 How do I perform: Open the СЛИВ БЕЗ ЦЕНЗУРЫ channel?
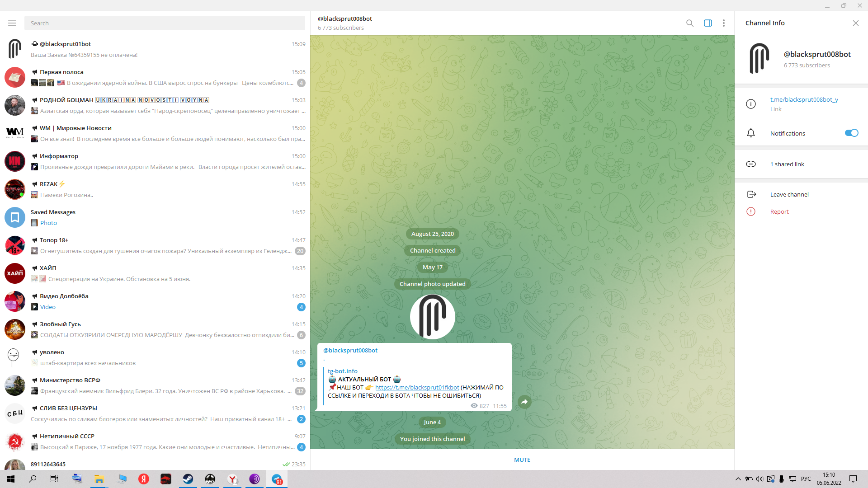[x=155, y=413]
